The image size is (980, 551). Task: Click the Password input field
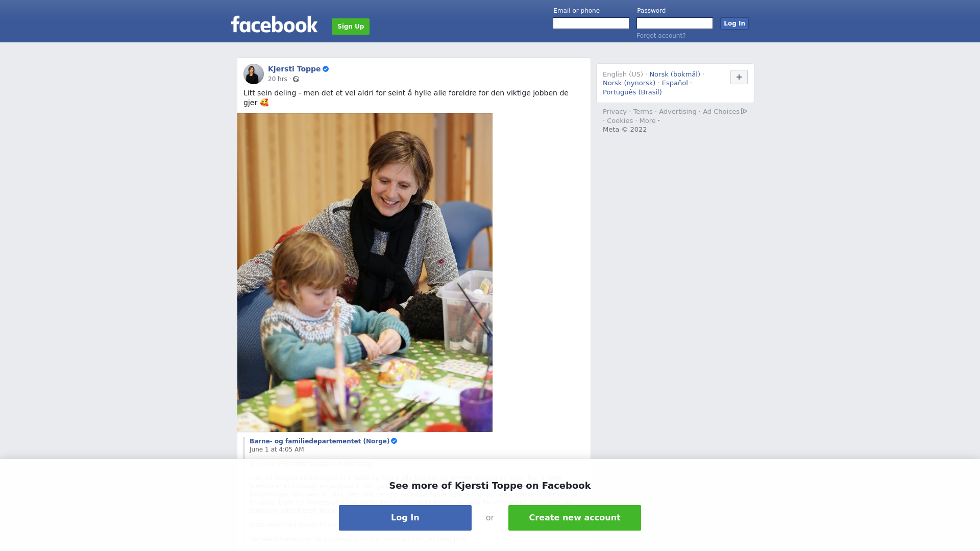click(x=675, y=23)
